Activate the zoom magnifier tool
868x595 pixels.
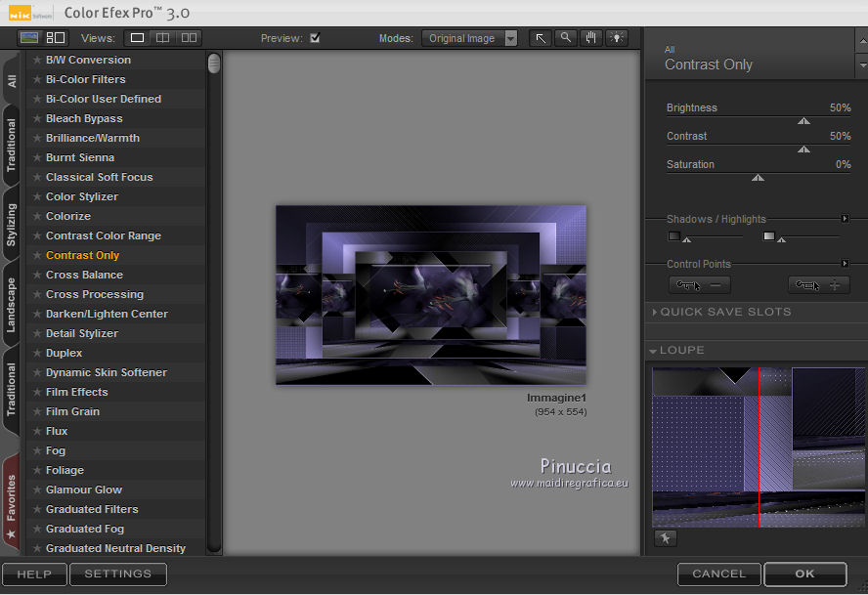565,38
